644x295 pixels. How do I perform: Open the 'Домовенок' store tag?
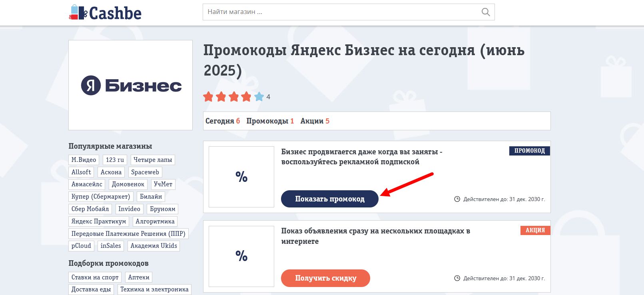pyautogui.click(x=128, y=184)
